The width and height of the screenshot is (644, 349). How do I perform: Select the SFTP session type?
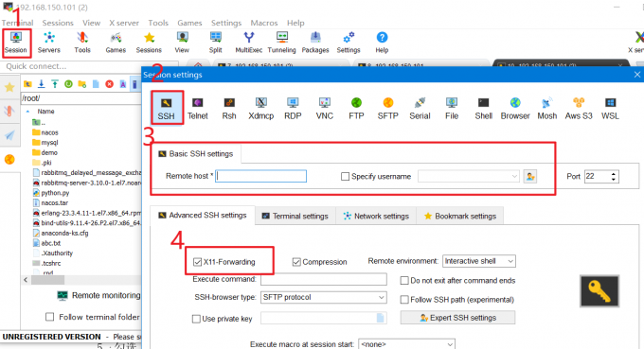point(387,109)
